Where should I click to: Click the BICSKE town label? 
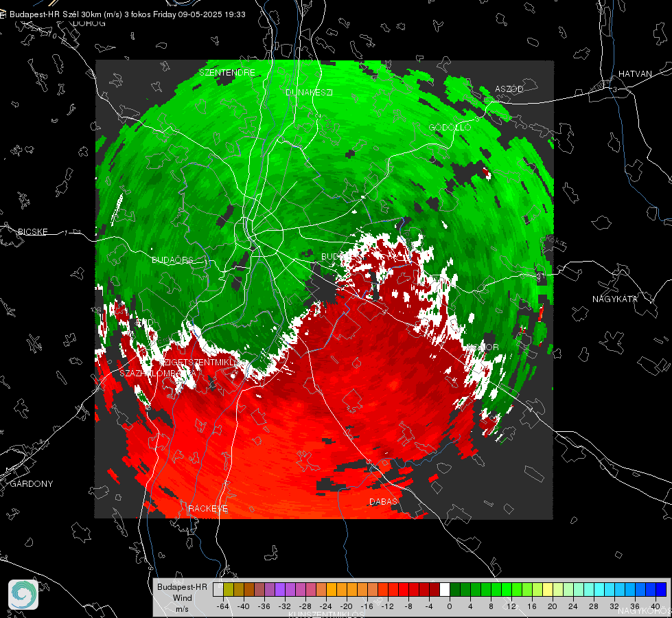tap(32, 231)
